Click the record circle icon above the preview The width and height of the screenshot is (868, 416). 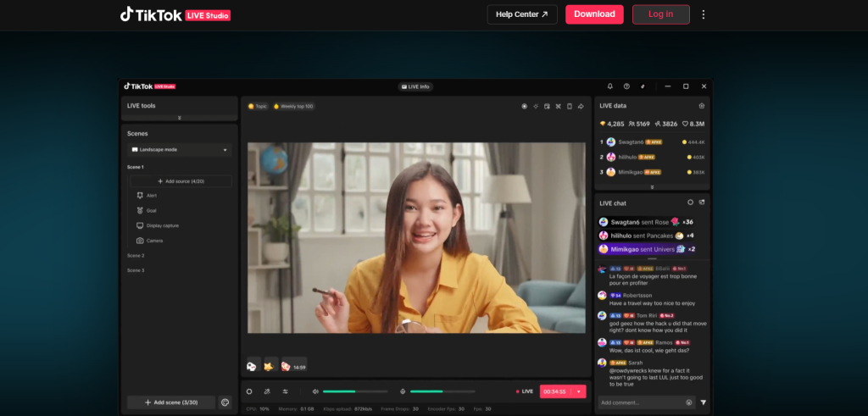coord(524,107)
